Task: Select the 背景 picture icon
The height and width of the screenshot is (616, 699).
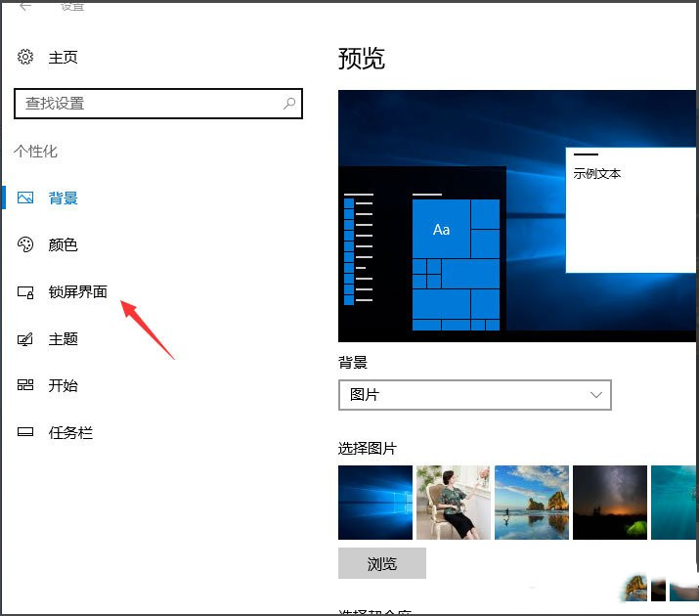Action: click(x=25, y=198)
